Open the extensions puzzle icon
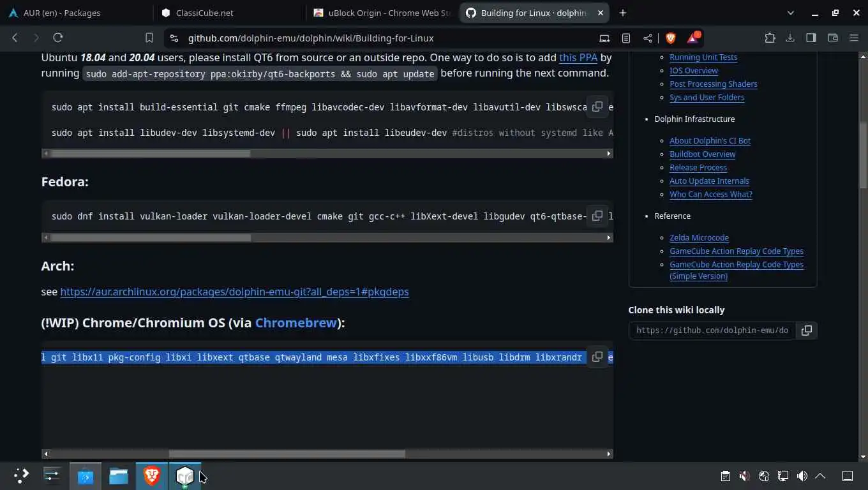This screenshot has width=868, height=490. click(770, 38)
